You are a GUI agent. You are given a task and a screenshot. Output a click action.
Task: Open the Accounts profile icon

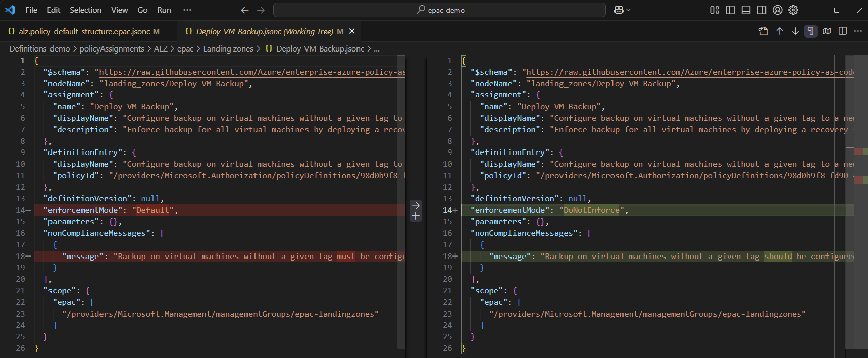pyautogui.click(x=778, y=10)
